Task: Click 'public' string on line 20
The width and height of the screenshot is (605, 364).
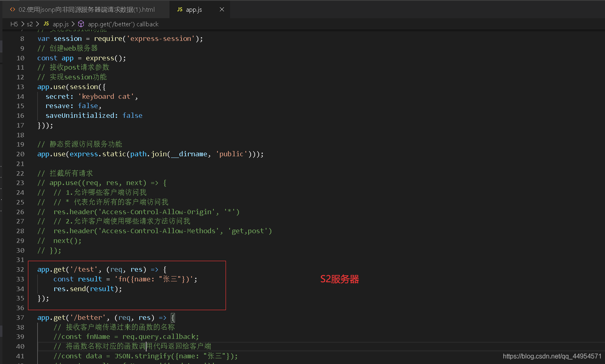Action: (232, 154)
